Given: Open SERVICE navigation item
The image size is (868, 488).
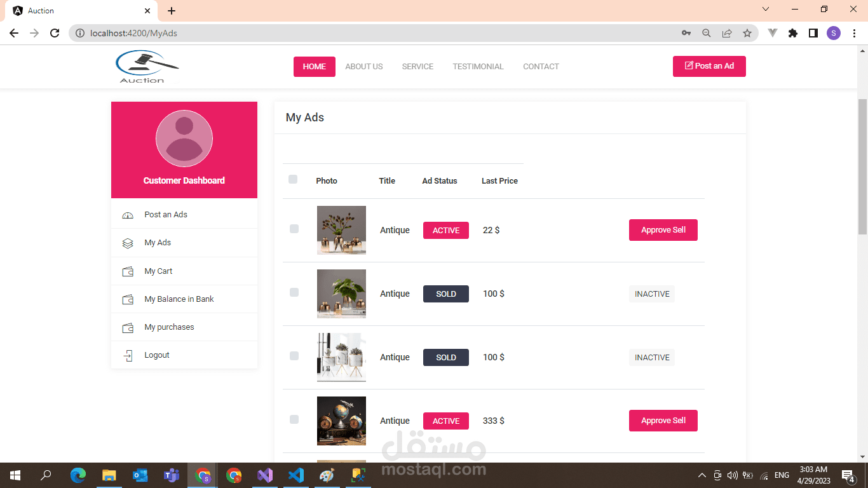Looking at the screenshot, I should coord(417,67).
